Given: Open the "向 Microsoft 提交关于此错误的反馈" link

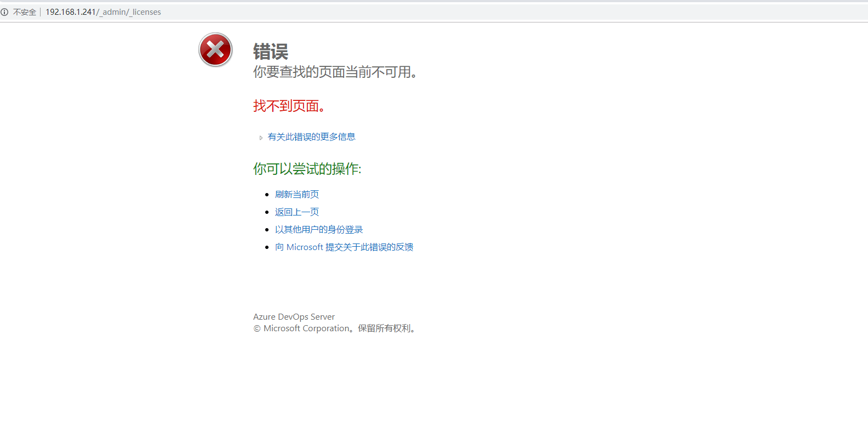Looking at the screenshot, I should 344,247.
